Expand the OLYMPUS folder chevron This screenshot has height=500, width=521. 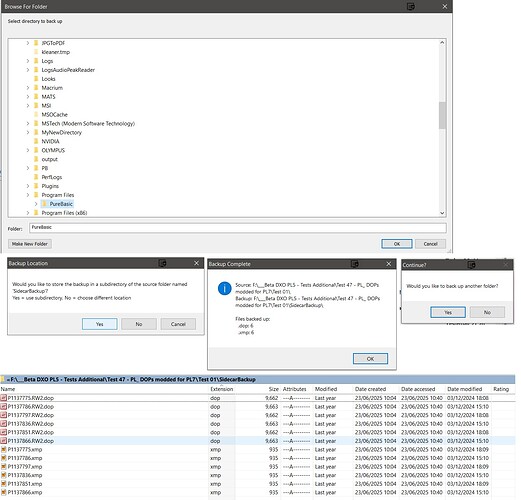(x=28, y=150)
